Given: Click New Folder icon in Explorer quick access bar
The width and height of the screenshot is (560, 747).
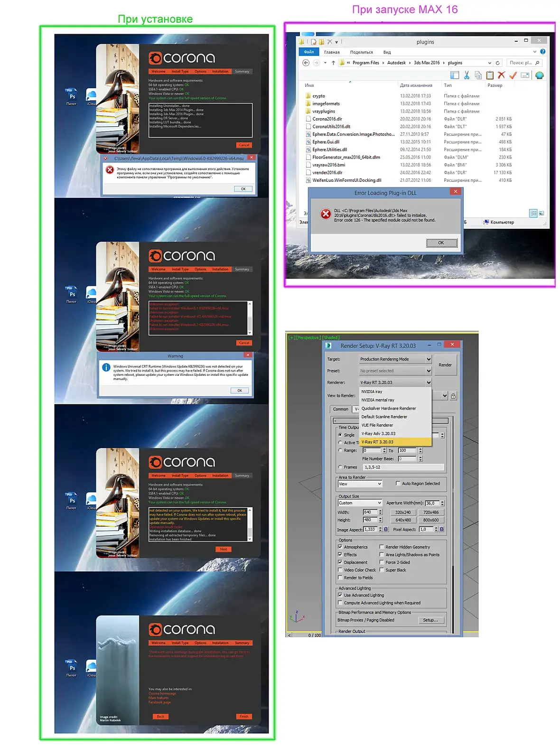Looking at the screenshot, I should coord(321,42).
